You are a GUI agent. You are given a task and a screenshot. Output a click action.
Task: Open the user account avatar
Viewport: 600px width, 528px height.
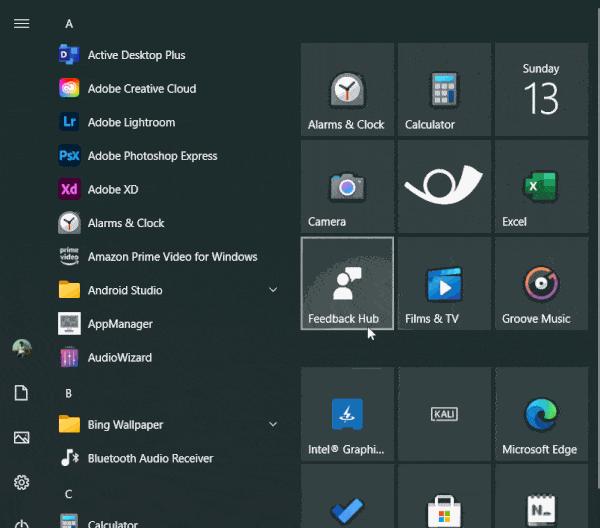click(22, 348)
